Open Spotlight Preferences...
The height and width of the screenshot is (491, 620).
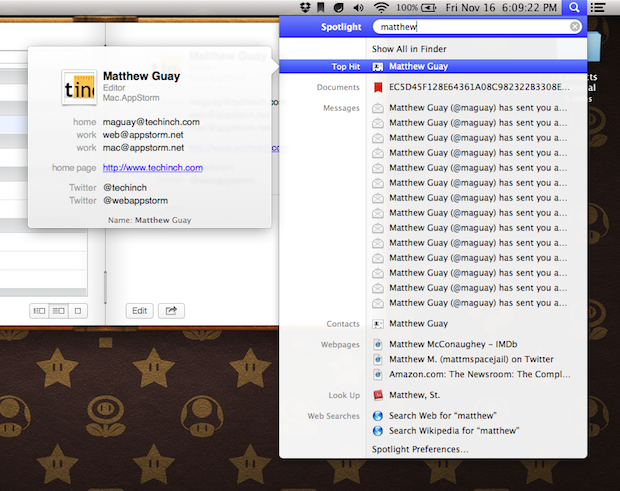(420, 449)
